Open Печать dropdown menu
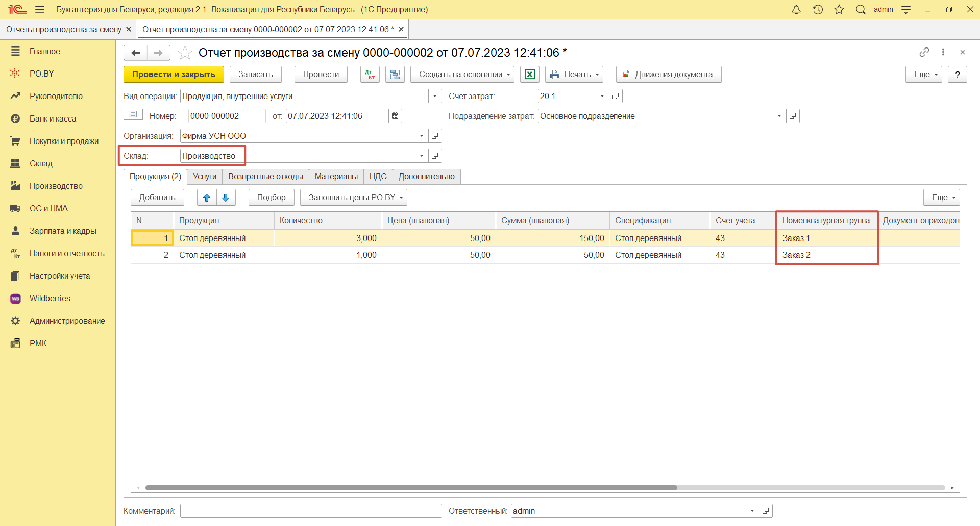 [x=574, y=75]
